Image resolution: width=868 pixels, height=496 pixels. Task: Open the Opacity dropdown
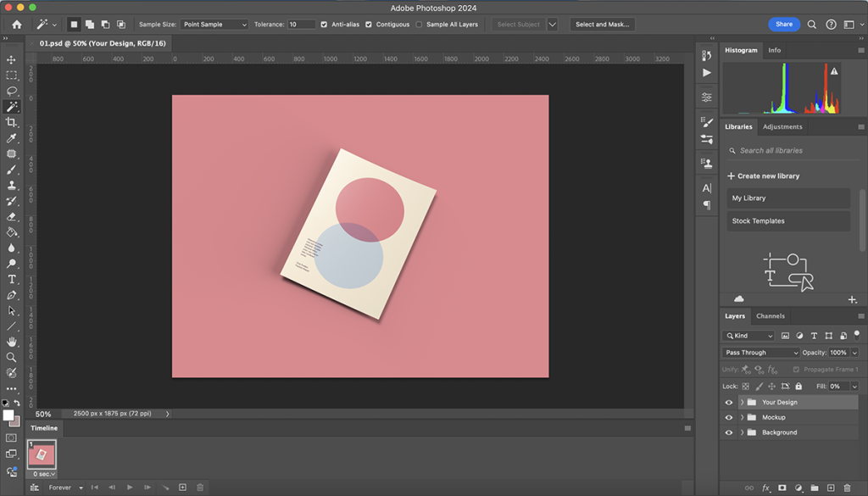pyautogui.click(x=855, y=352)
